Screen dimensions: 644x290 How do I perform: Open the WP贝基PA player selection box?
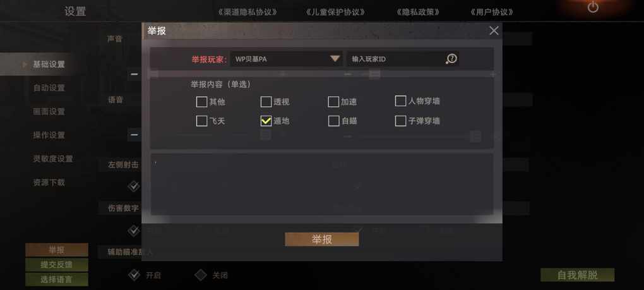pyautogui.click(x=287, y=59)
